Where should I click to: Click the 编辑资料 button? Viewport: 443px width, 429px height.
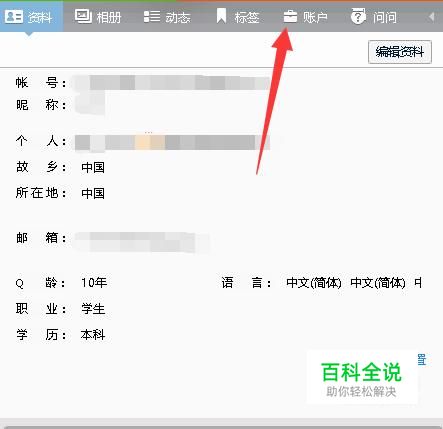pos(400,52)
